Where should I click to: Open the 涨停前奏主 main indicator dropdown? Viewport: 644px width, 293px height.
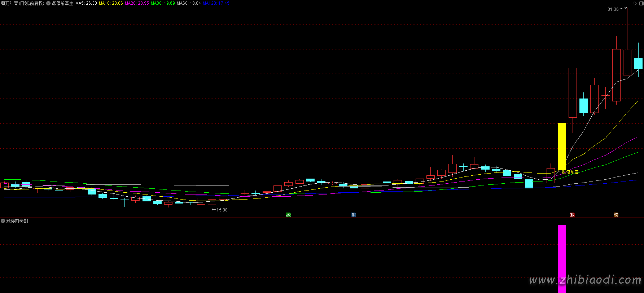coord(48,3)
